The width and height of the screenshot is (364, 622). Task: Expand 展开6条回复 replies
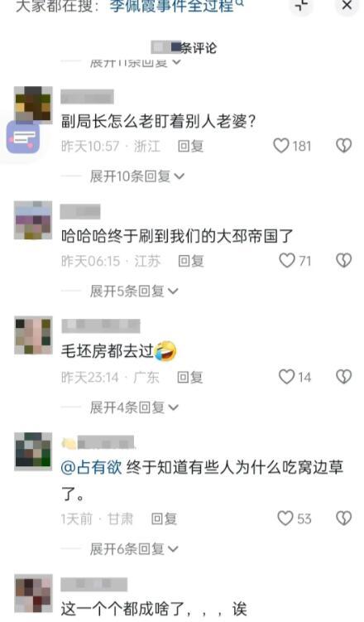pyautogui.click(x=134, y=549)
